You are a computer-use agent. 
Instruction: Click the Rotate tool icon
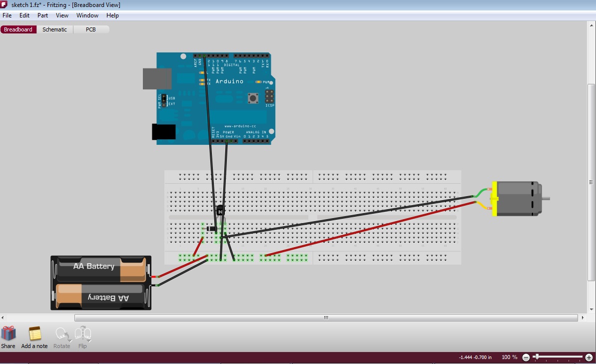point(61,333)
